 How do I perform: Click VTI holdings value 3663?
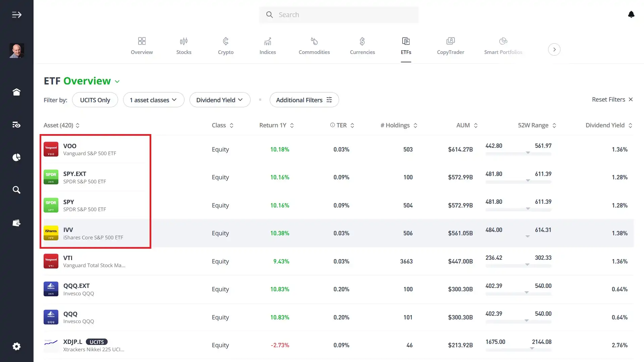(406, 261)
